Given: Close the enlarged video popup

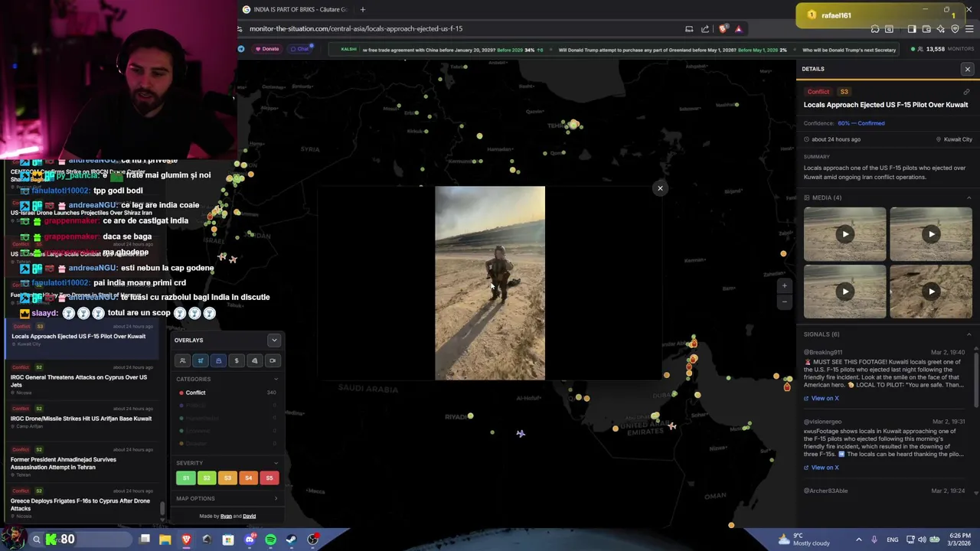Looking at the screenshot, I should pyautogui.click(x=660, y=188).
